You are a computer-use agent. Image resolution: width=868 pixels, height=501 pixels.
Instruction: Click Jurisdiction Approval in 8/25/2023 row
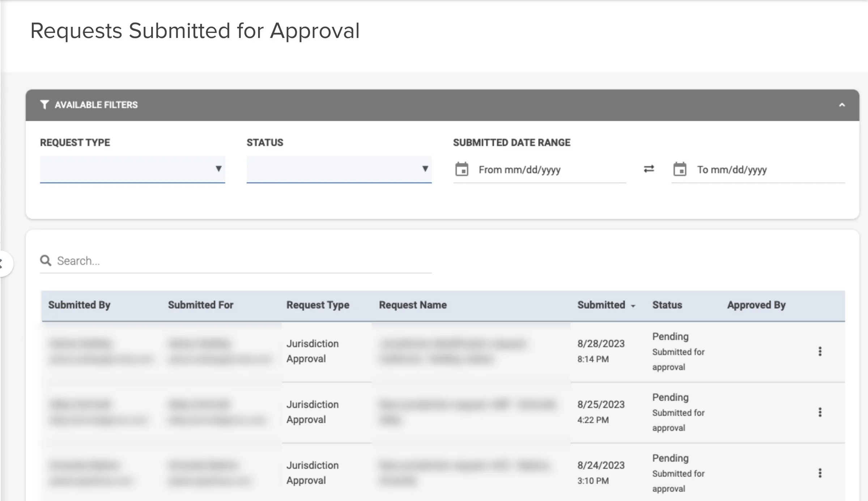point(312,412)
